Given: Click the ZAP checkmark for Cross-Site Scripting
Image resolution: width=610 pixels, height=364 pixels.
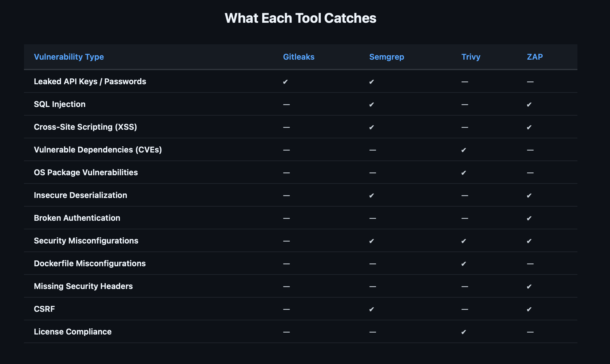Looking at the screenshot, I should click(x=529, y=127).
